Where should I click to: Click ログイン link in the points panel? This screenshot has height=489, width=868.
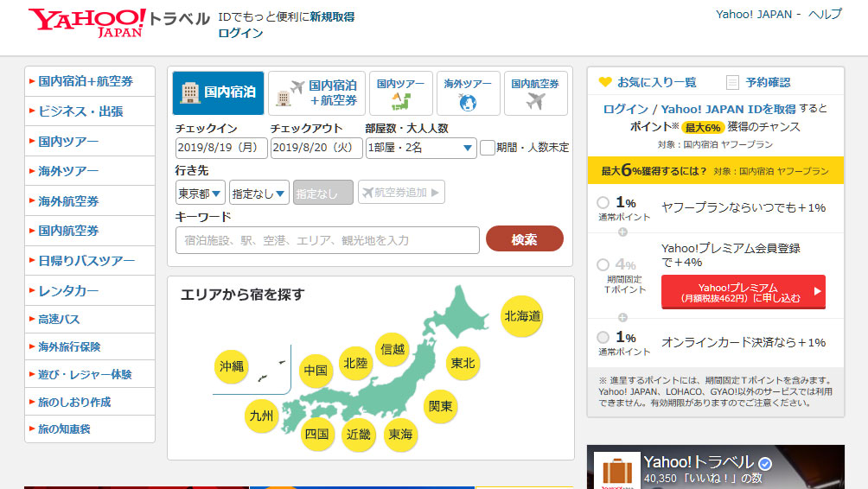[626, 109]
